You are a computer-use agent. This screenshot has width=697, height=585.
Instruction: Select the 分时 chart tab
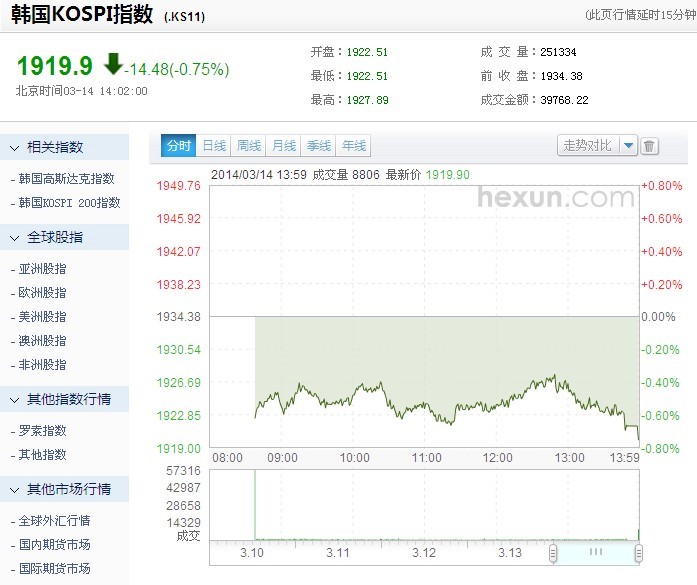tap(179, 145)
